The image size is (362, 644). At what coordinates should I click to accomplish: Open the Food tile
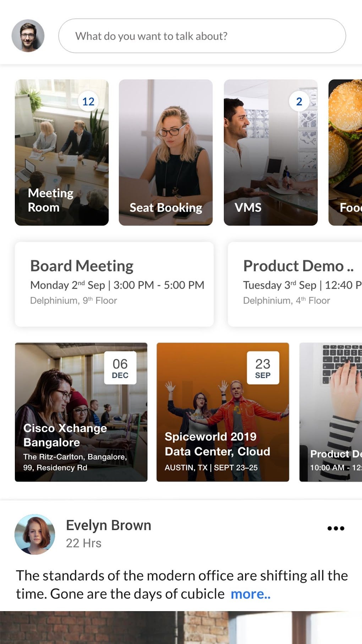(x=345, y=153)
